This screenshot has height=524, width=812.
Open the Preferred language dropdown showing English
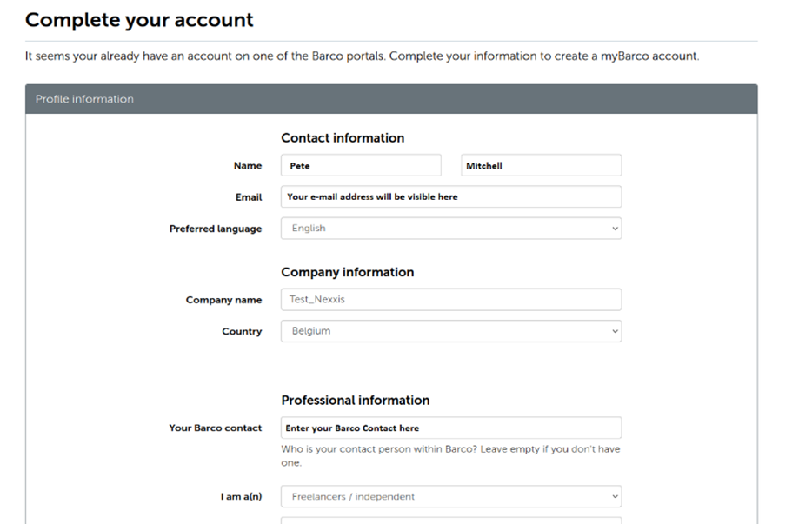tap(450, 229)
